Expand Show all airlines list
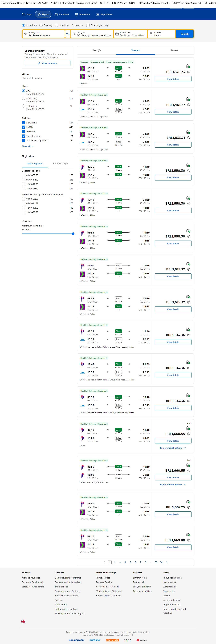The height and width of the screenshot is (644, 216). [28, 146]
